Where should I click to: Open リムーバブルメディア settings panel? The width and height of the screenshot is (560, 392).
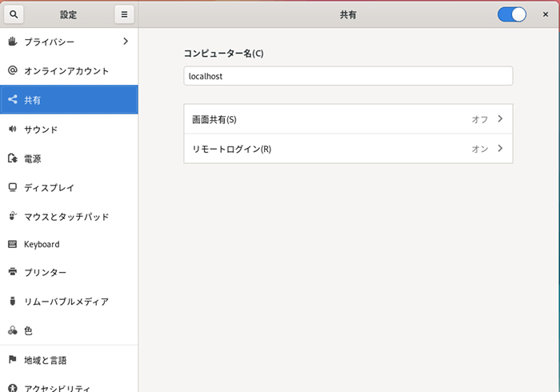click(x=66, y=302)
